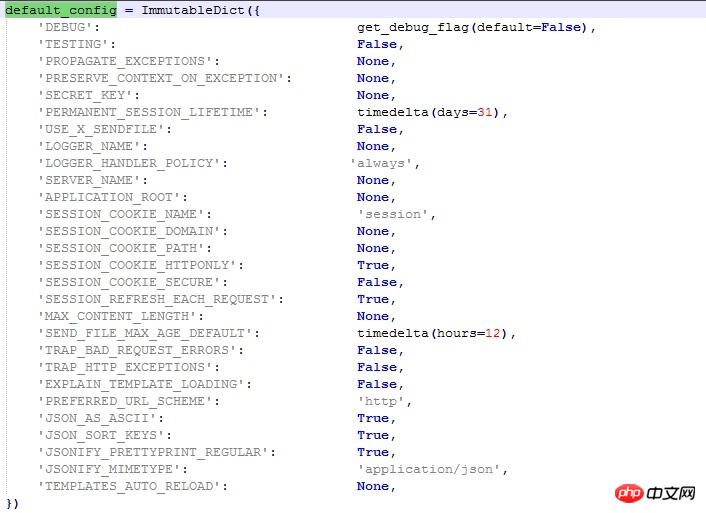The height and width of the screenshot is (513, 706).
Task: Click the 'SERVER_NAME' key
Action: point(89,181)
